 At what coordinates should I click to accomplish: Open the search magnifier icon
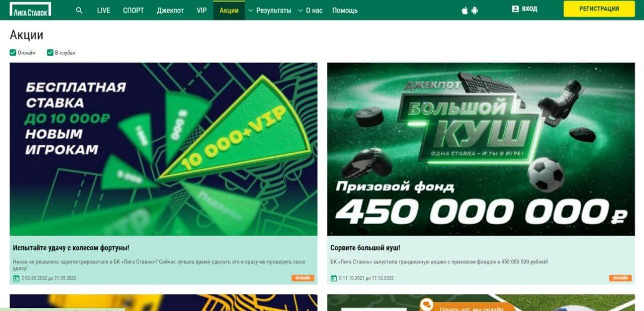79,10
